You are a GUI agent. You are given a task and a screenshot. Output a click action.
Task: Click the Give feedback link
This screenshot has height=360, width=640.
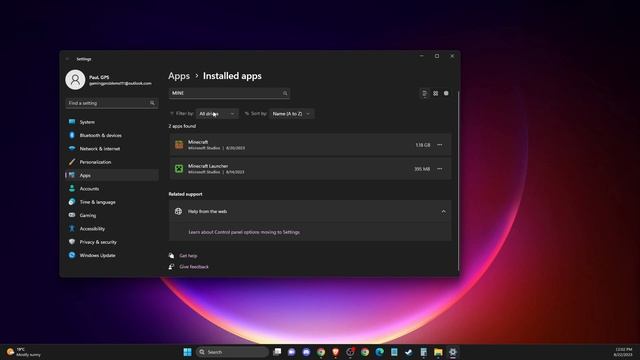(x=194, y=267)
